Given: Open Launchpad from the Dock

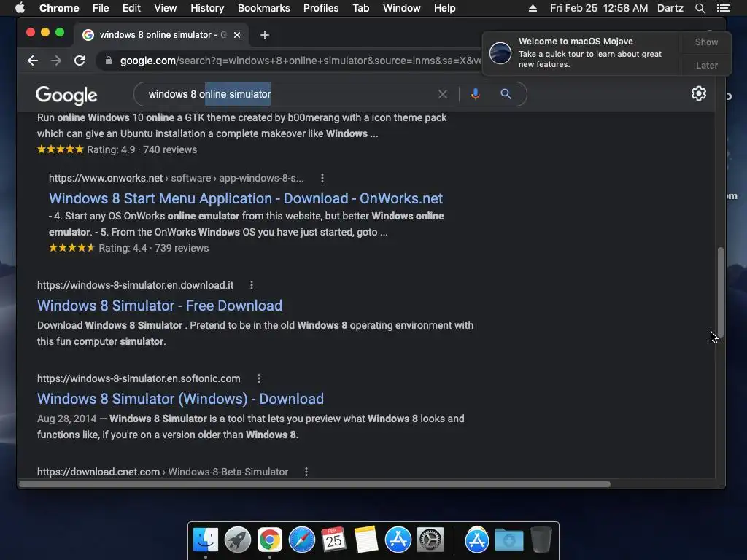Looking at the screenshot, I should 238,540.
